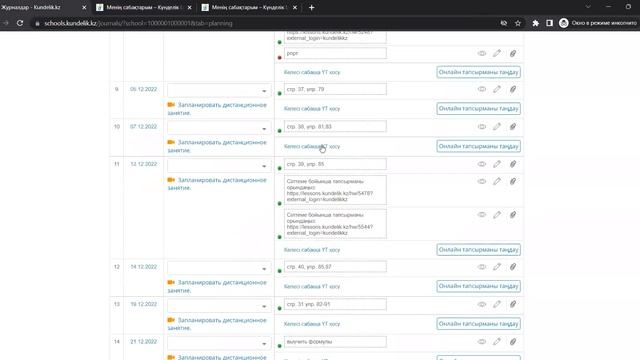Open 'Запланировать дистанционное занятие' link for 14.12.2022
The width and height of the screenshot is (640, 360).
[217, 287]
